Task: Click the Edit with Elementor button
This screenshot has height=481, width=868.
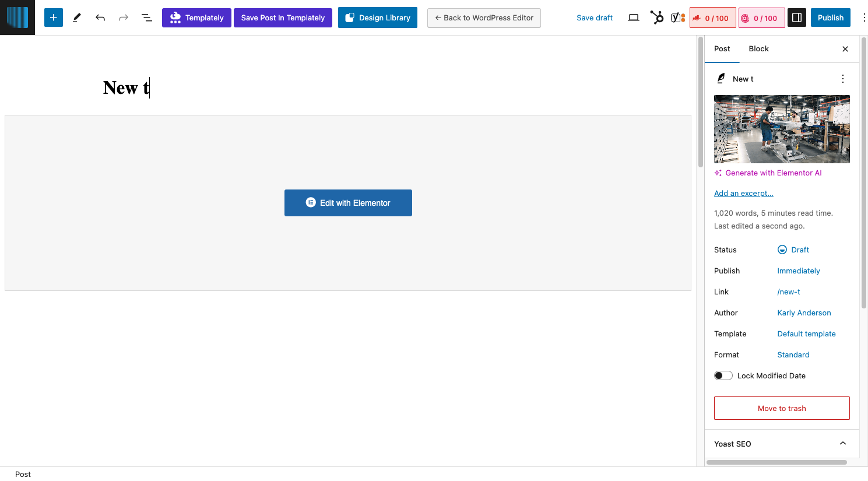Action: tap(348, 203)
